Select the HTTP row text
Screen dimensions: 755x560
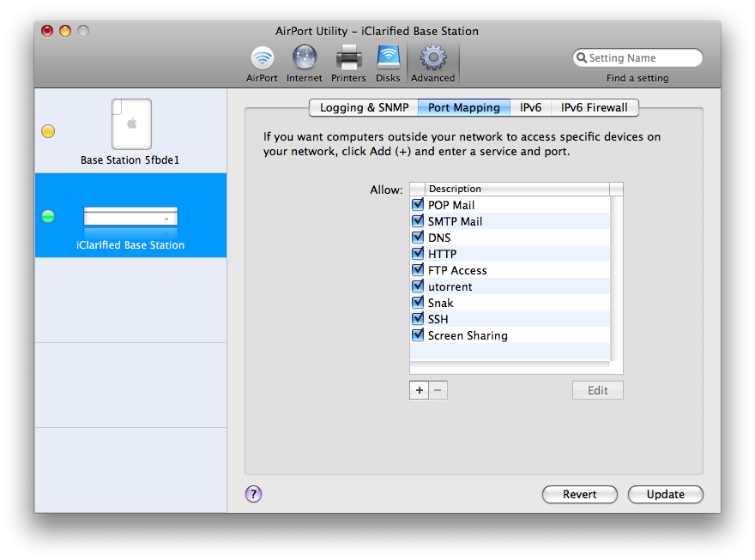[x=442, y=255]
